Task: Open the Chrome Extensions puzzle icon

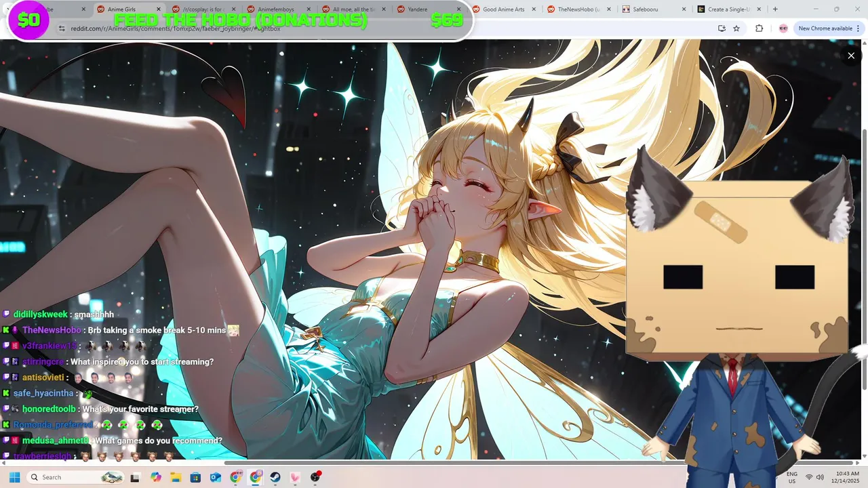Action: [759, 28]
